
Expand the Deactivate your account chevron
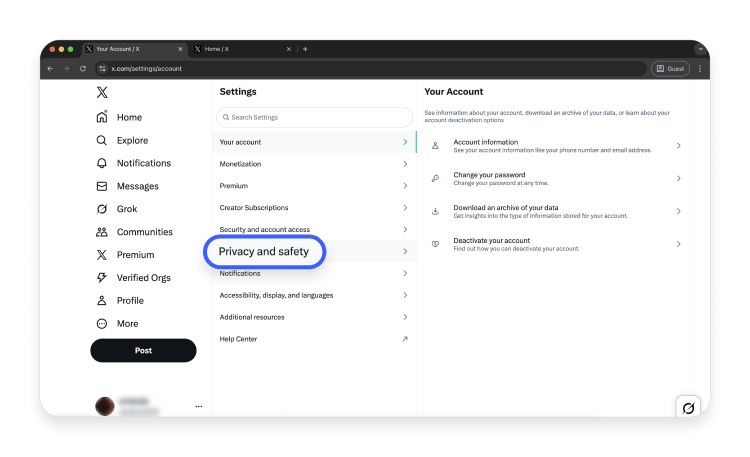point(679,244)
